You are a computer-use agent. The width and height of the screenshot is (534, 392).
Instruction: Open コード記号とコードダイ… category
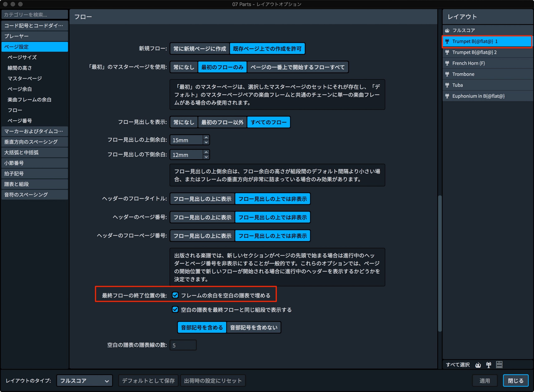(35, 26)
